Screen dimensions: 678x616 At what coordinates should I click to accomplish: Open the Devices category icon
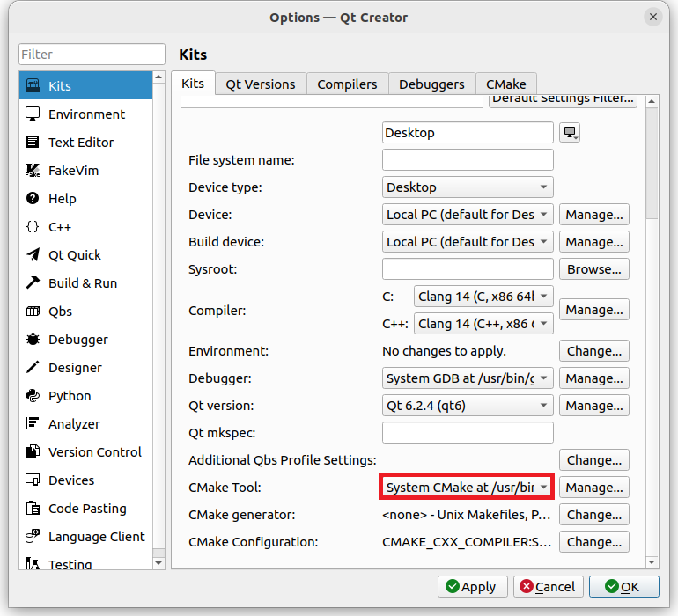click(33, 480)
